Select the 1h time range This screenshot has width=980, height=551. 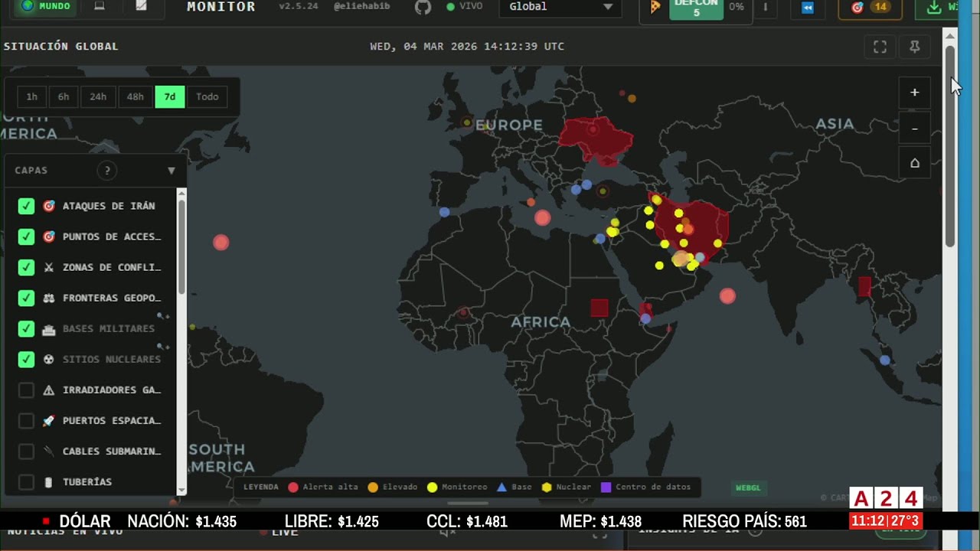pyautogui.click(x=31, y=96)
